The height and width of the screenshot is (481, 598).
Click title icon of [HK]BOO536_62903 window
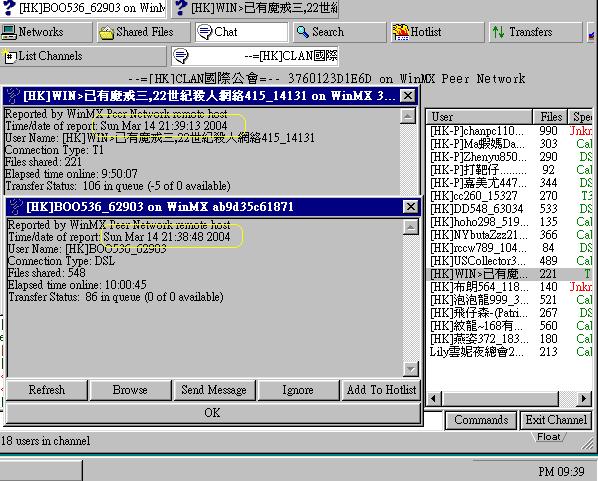(x=15, y=207)
